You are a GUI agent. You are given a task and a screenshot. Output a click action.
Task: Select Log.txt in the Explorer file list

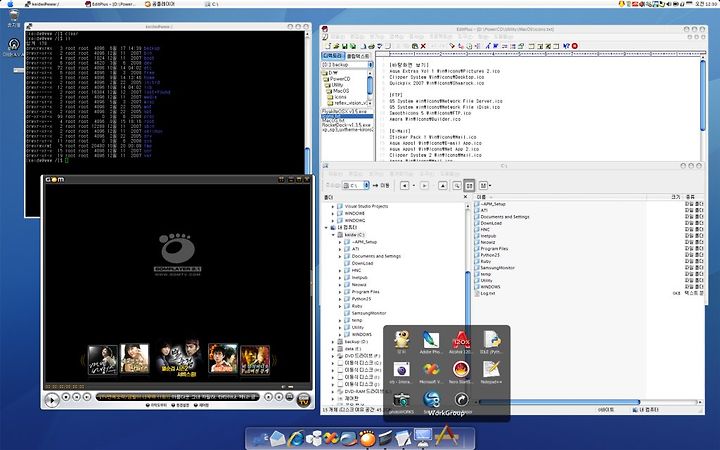tap(485, 293)
